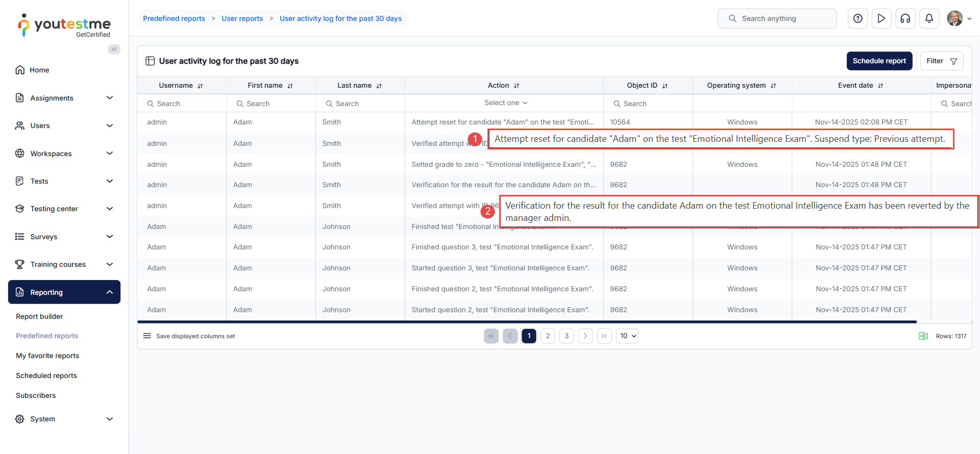Click the help question mark icon
The image size is (980, 454).
pyautogui.click(x=857, y=18)
